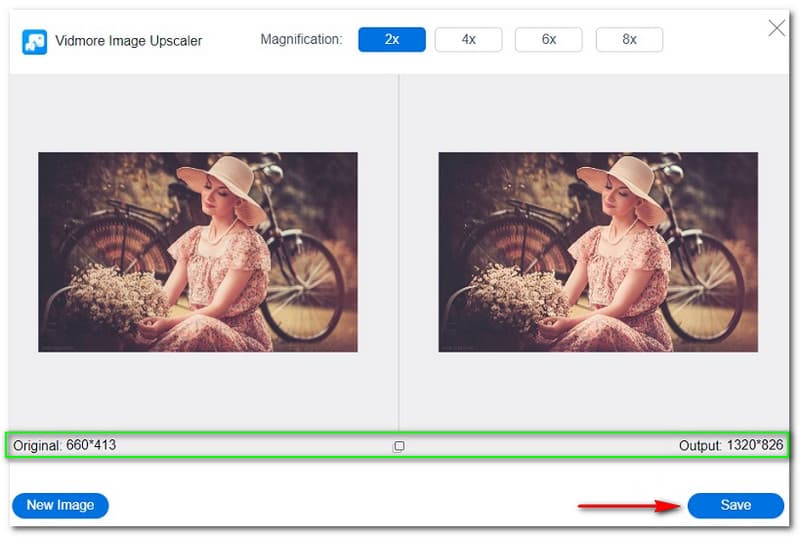
Task: Click the 'Vidmore Image Upscaler' title text
Action: (x=129, y=41)
